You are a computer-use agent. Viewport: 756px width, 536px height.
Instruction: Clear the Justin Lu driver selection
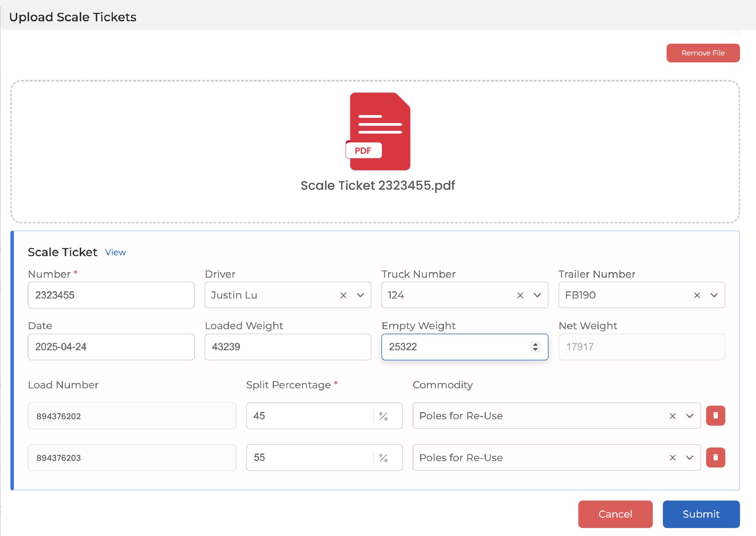click(x=343, y=295)
